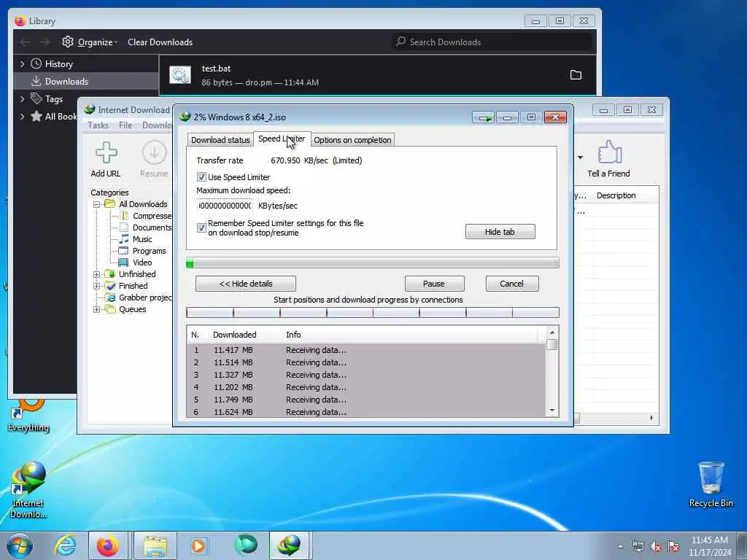Image resolution: width=747 pixels, height=560 pixels.
Task: Switch to Firefox in the taskbar
Action: coord(108,545)
